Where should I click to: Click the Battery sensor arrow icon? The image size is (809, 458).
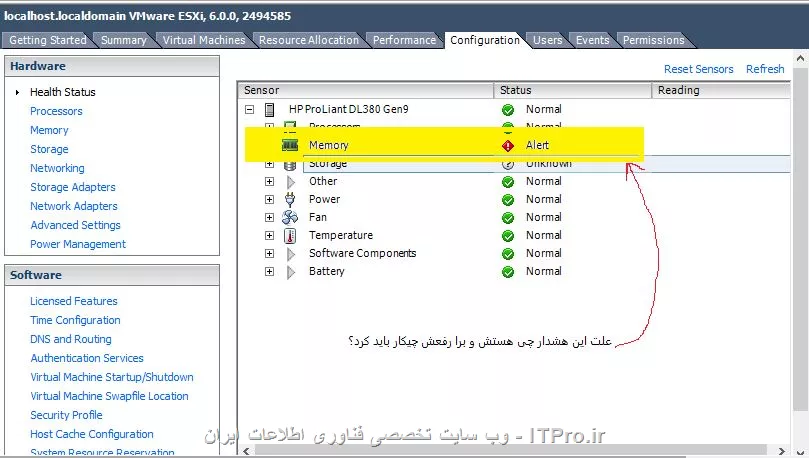click(x=291, y=272)
